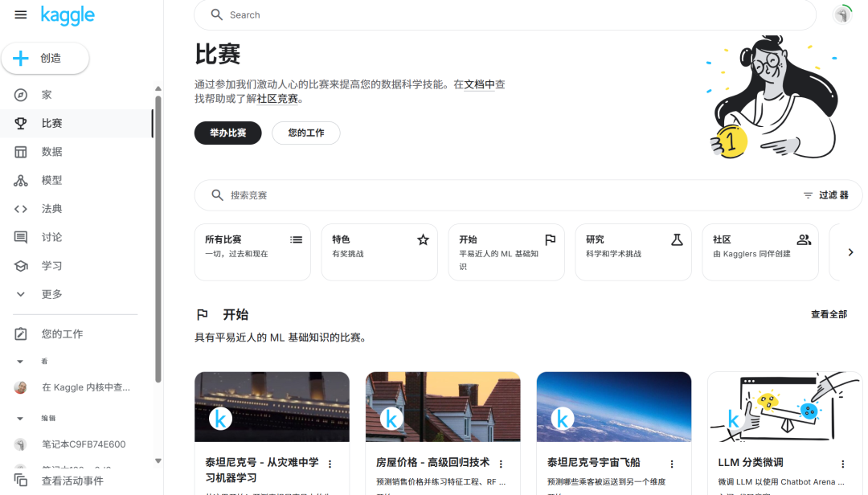The image size is (868, 495).
Task: Open the 数据 table icon
Action: (x=20, y=152)
